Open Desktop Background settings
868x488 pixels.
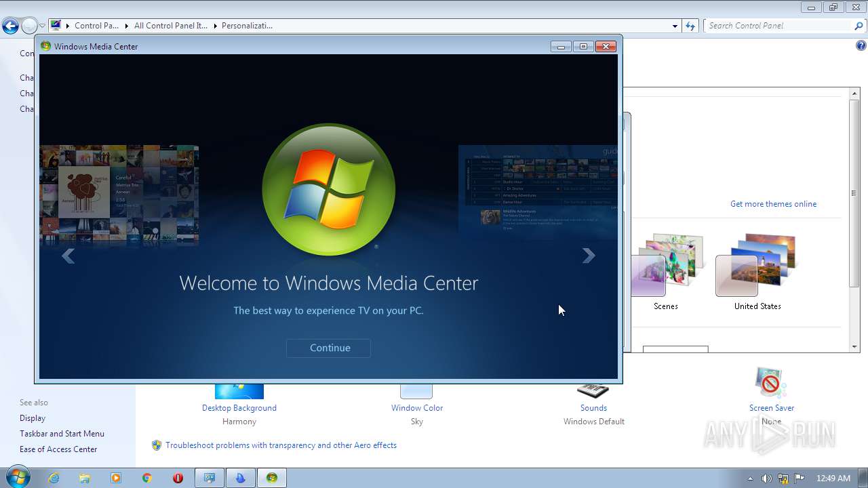tap(239, 408)
